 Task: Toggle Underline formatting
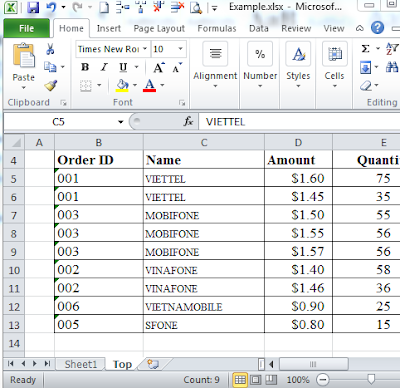[123, 68]
